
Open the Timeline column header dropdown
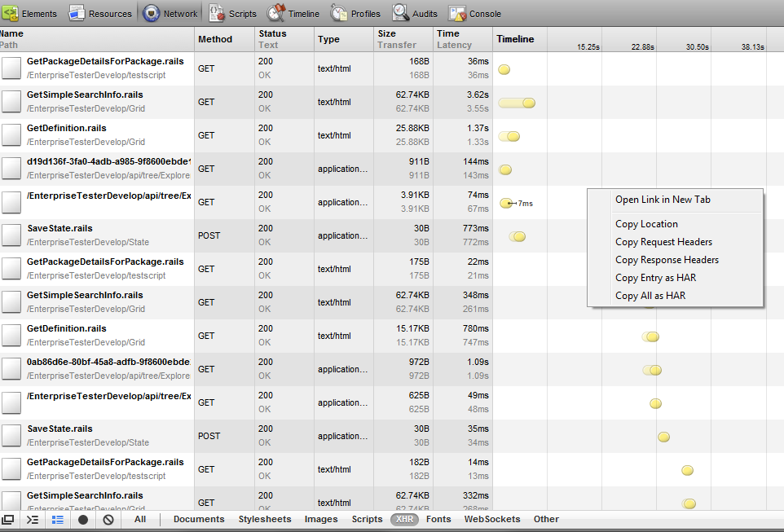pyautogui.click(x=515, y=39)
